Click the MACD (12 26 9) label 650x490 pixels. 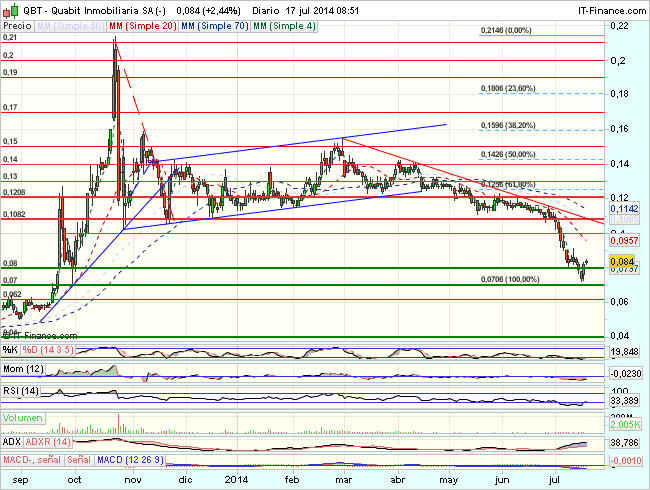pyautogui.click(x=128, y=458)
